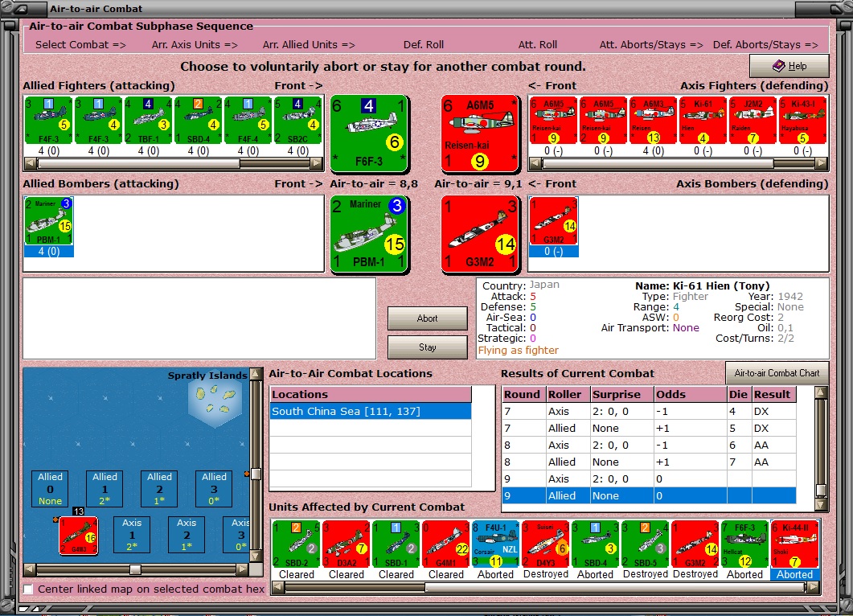Select the A6M3 Reisen axis fighter

(x=653, y=121)
